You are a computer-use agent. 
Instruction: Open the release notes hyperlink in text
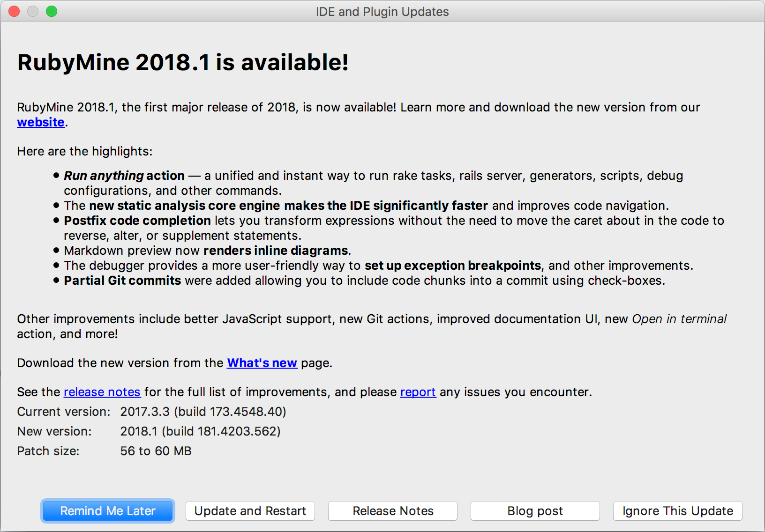coord(102,392)
